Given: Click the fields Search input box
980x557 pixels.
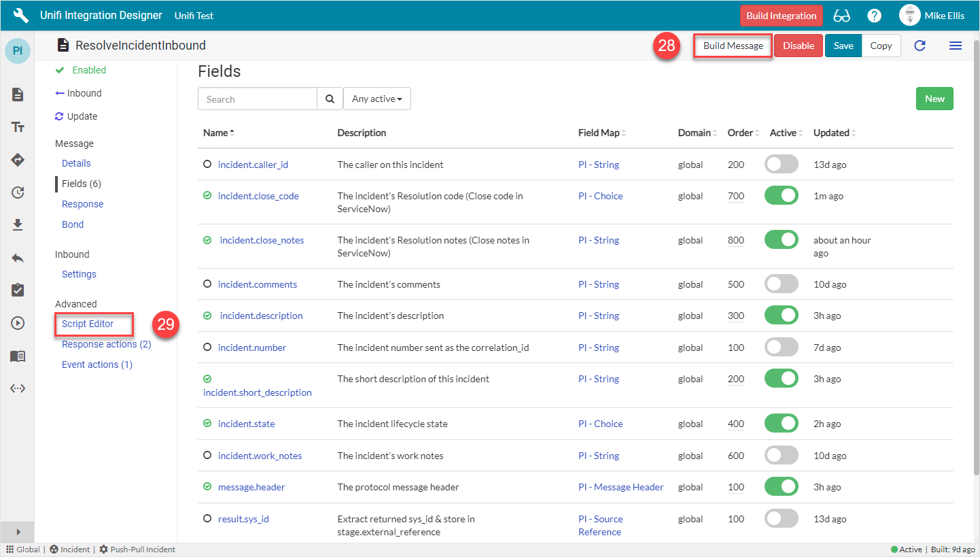Looking at the screenshot, I should click(x=258, y=99).
